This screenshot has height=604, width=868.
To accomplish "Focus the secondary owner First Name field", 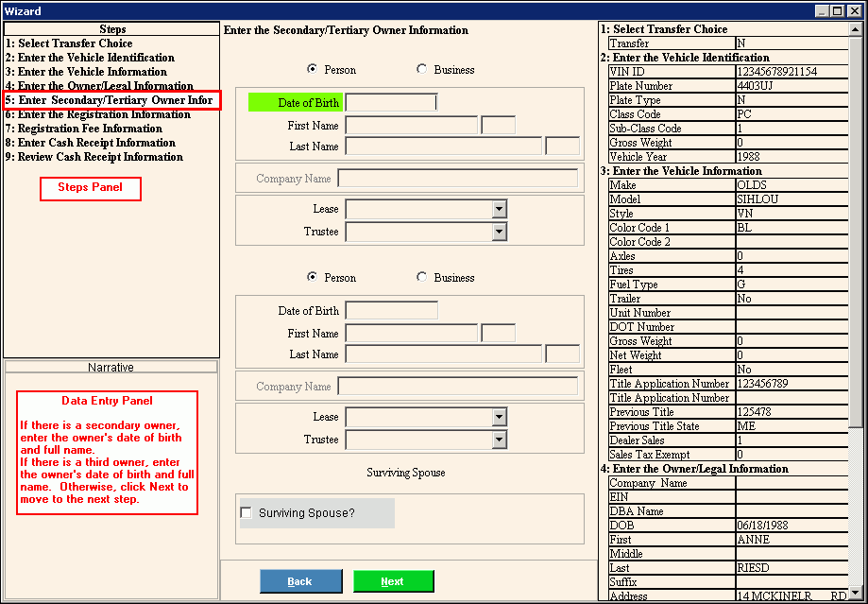I will click(x=411, y=125).
